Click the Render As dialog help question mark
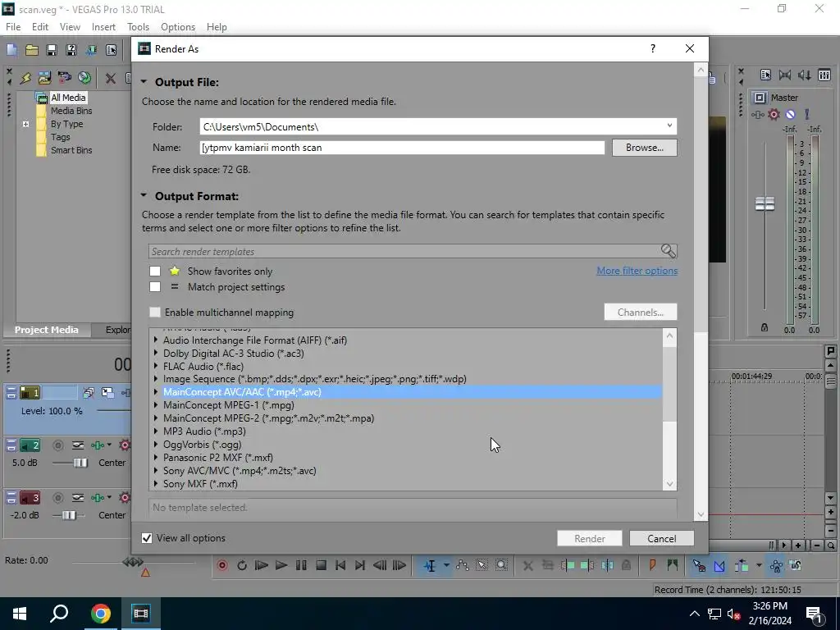The height and width of the screenshot is (630, 840). point(652,48)
